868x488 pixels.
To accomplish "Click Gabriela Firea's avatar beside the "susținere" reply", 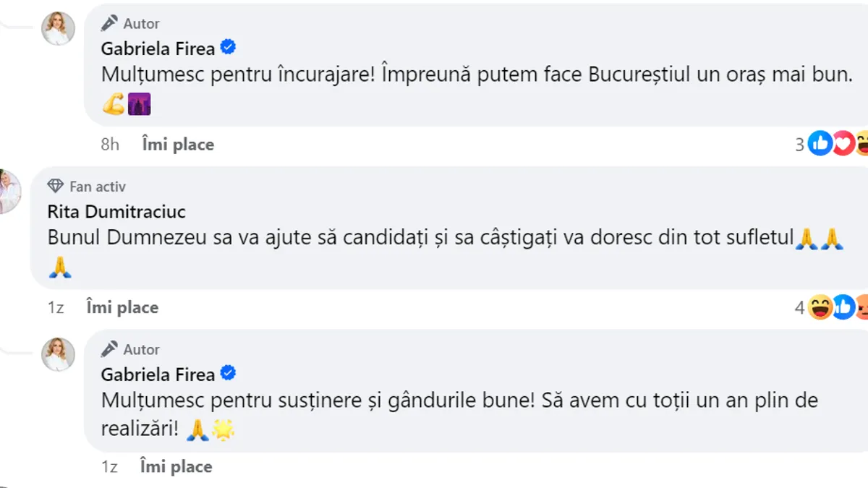I will (x=58, y=354).
